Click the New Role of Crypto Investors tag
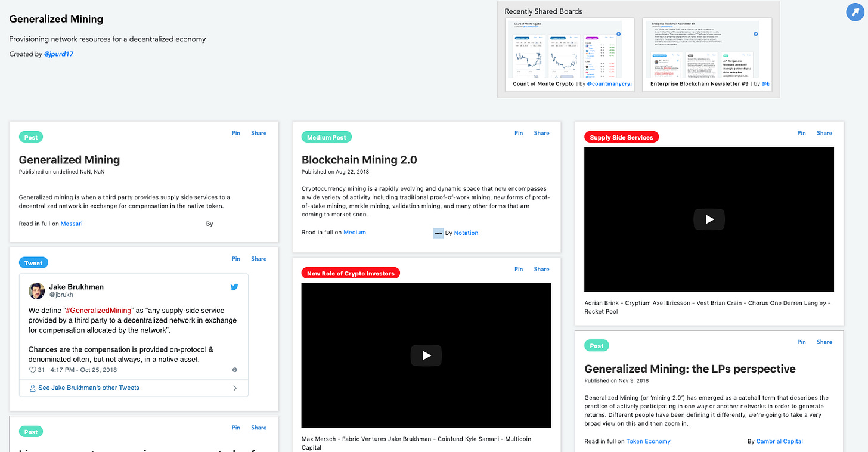 click(351, 273)
